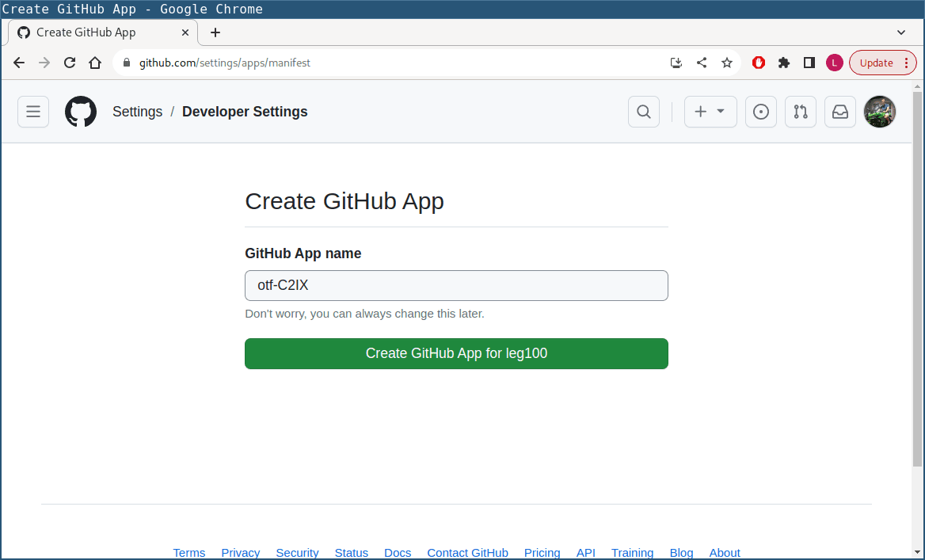Open the GitHub notifications inbox icon

(840, 112)
